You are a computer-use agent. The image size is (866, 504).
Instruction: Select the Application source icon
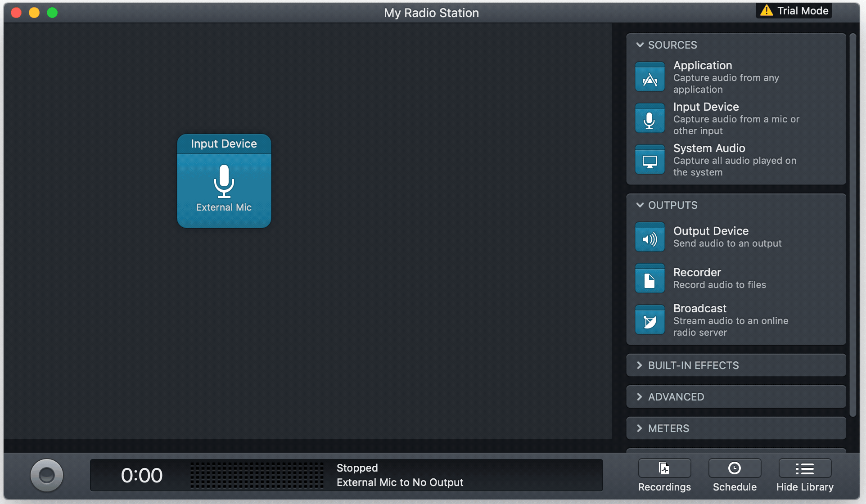649,77
